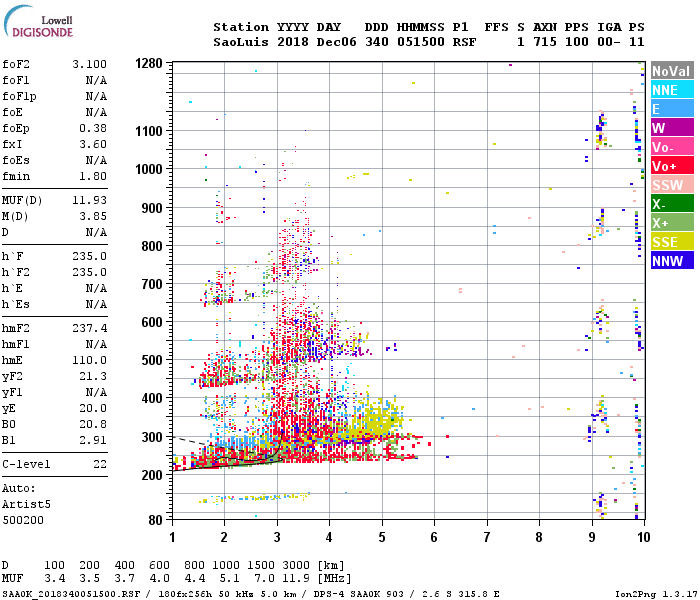Click the M(D) value 3.85

click(x=93, y=217)
